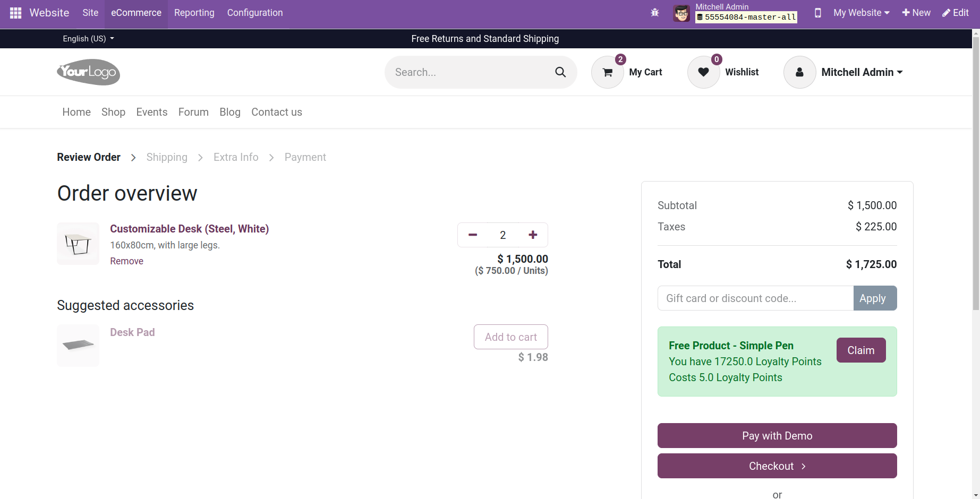Increase desk quantity with plus icon
The width and height of the screenshot is (980, 499).
click(533, 234)
